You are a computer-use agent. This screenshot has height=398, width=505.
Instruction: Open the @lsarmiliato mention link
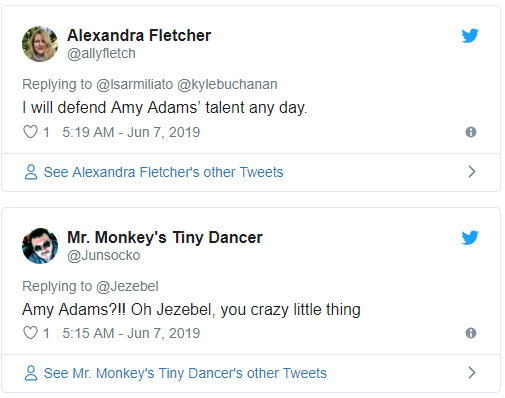click(135, 84)
